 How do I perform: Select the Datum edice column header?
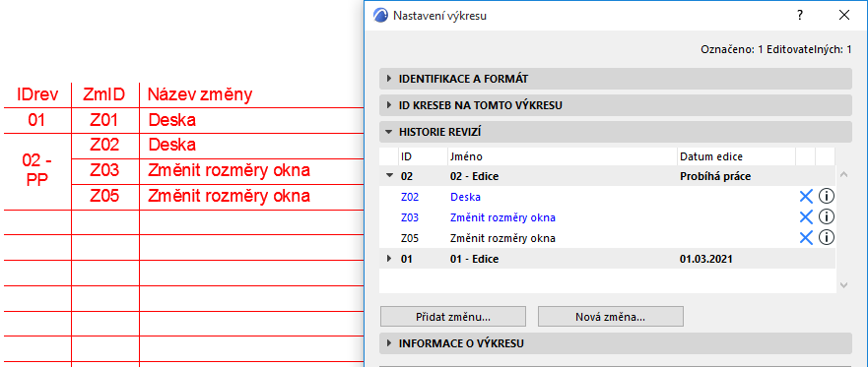[737, 157]
